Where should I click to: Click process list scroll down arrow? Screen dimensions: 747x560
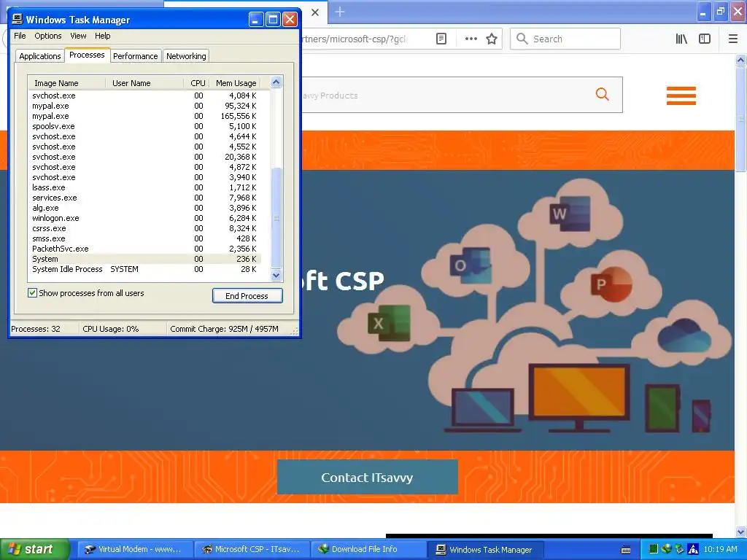point(276,275)
